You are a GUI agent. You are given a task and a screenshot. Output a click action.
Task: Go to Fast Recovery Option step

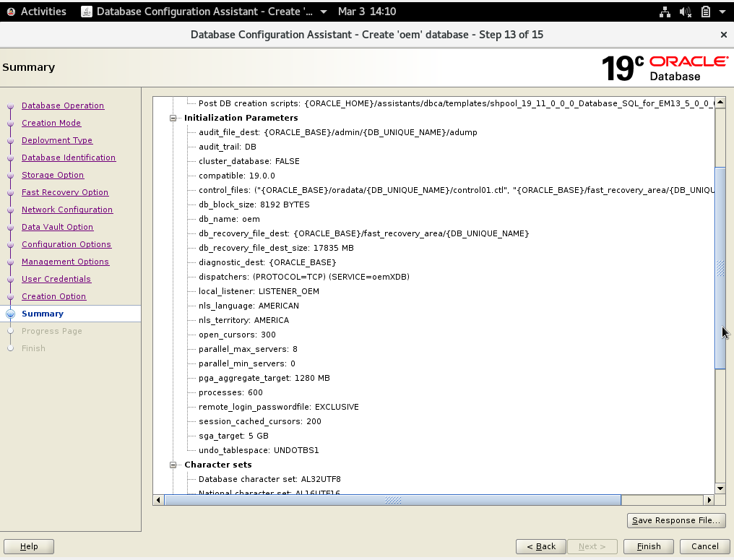tap(64, 192)
